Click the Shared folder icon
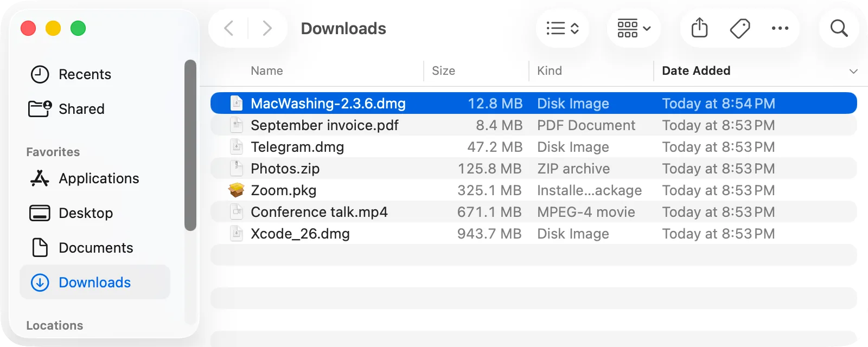The image size is (868, 347). click(40, 108)
